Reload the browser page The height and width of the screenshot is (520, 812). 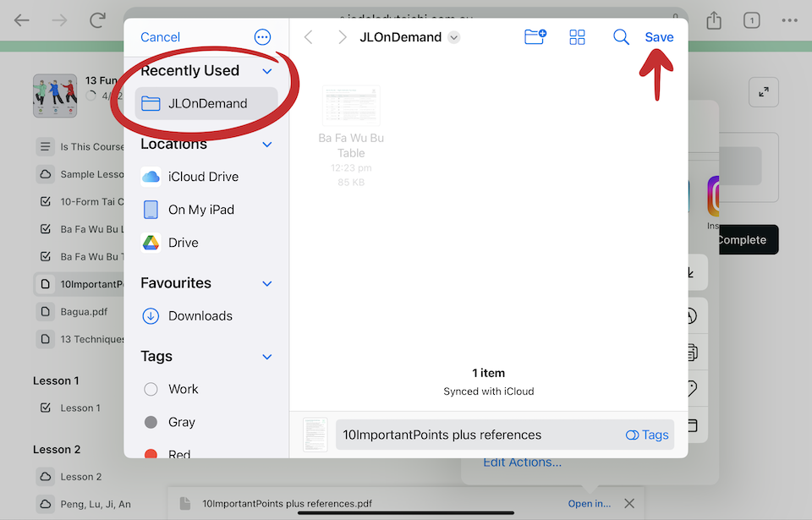(98, 20)
